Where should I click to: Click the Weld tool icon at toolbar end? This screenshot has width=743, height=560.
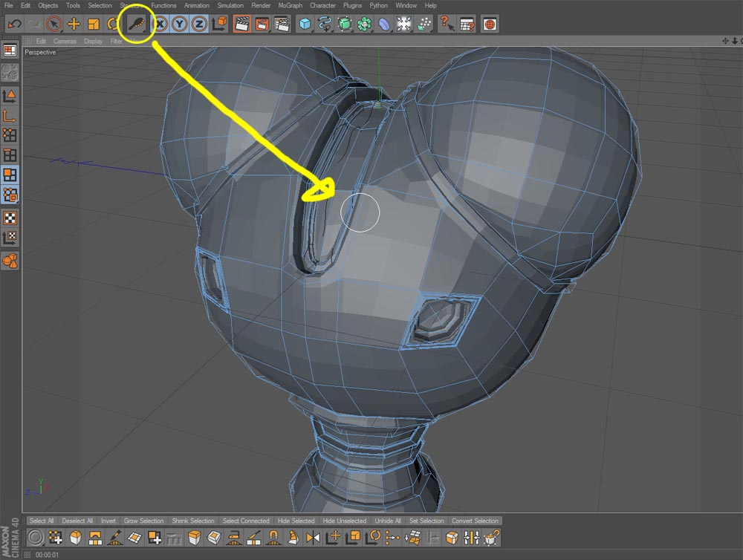tap(491, 537)
